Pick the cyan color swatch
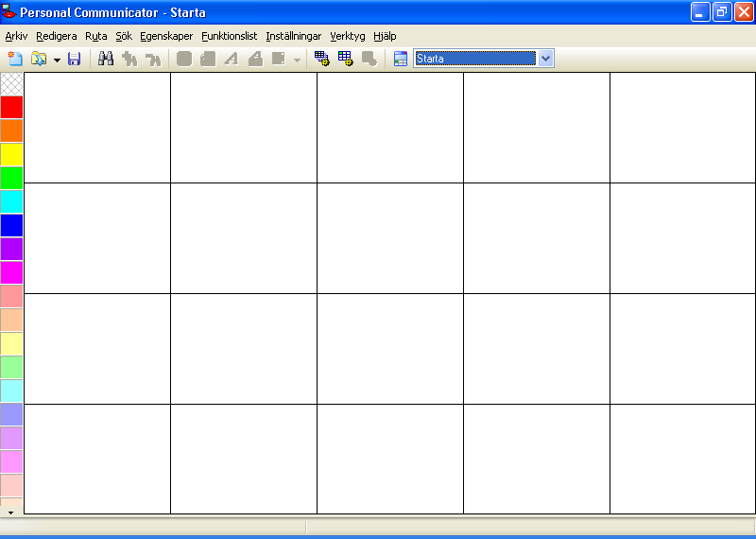The image size is (756, 539). point(11,201)
